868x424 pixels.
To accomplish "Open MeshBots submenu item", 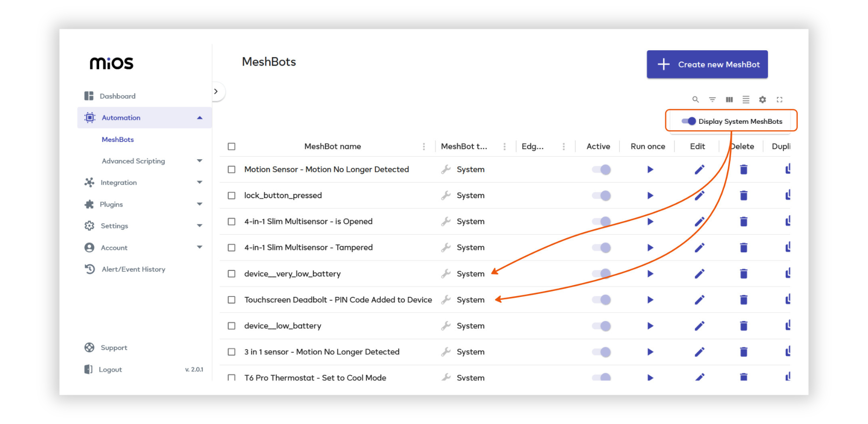I will click(x=118, y=140).
